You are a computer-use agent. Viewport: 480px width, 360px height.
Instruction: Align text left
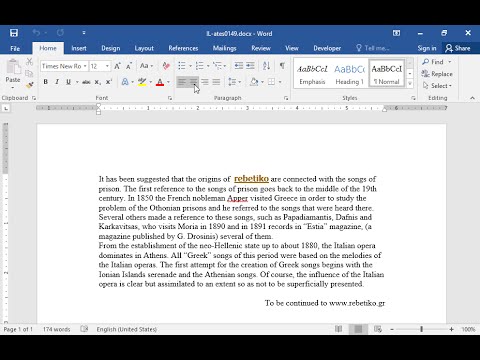click(182, 82)
